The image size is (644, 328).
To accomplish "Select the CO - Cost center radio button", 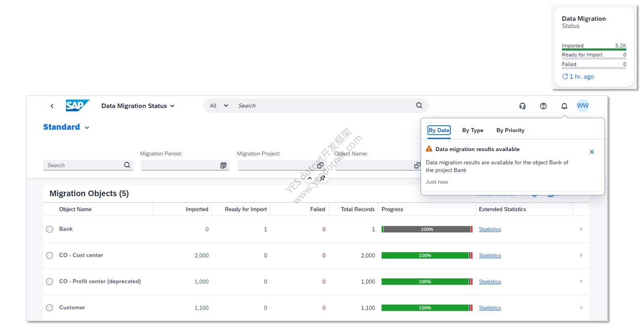I will (50, 255).
